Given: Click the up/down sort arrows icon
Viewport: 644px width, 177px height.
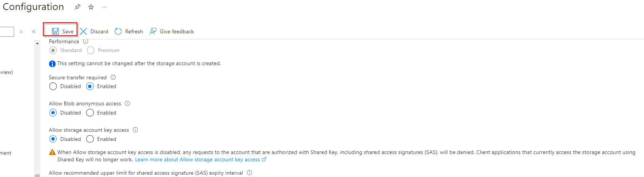Looking at the screenshot, I should [x=21, y=32].
